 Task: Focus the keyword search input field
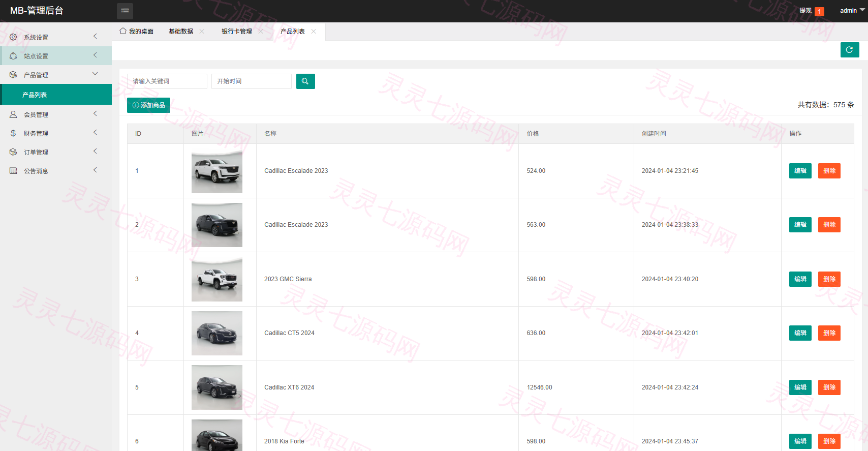[167, 81]
